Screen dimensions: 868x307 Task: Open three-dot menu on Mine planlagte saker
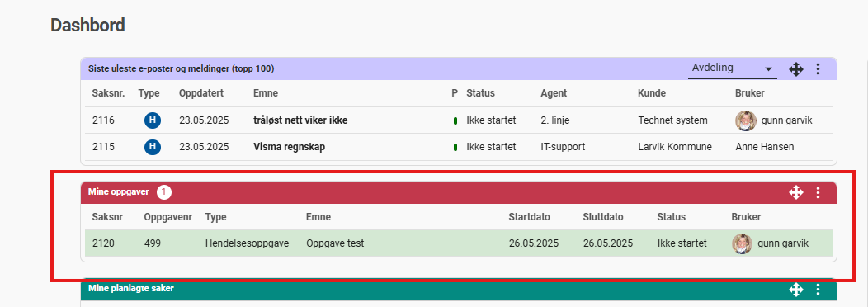(x=818, y=289)
